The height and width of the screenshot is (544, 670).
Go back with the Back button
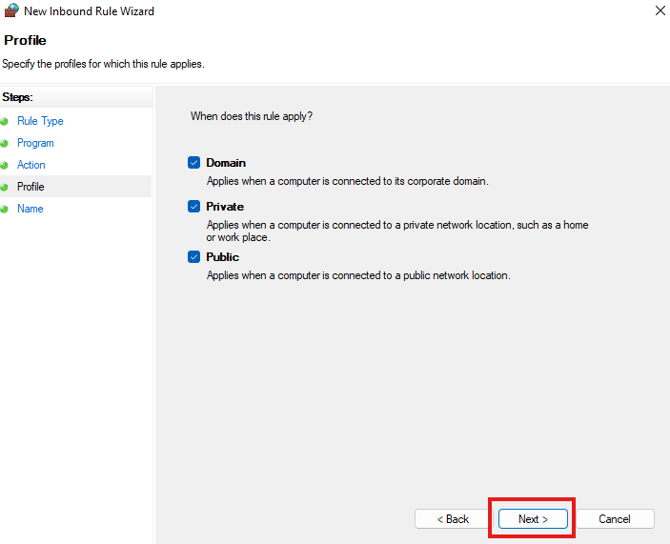(453, 519)
